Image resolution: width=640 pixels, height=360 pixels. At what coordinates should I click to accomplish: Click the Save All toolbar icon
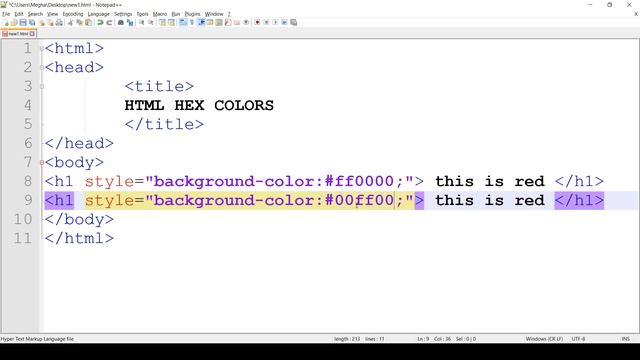click(32, 22)
